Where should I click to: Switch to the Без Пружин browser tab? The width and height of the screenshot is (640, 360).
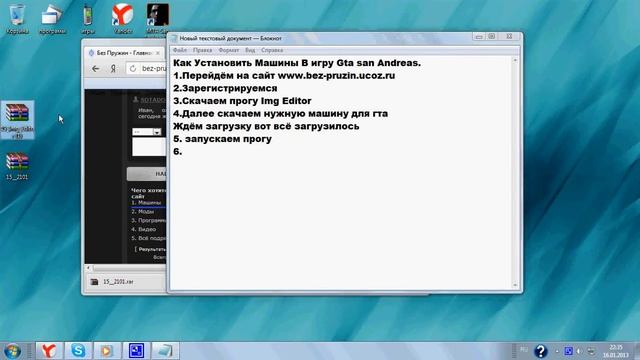coord(123,53)
